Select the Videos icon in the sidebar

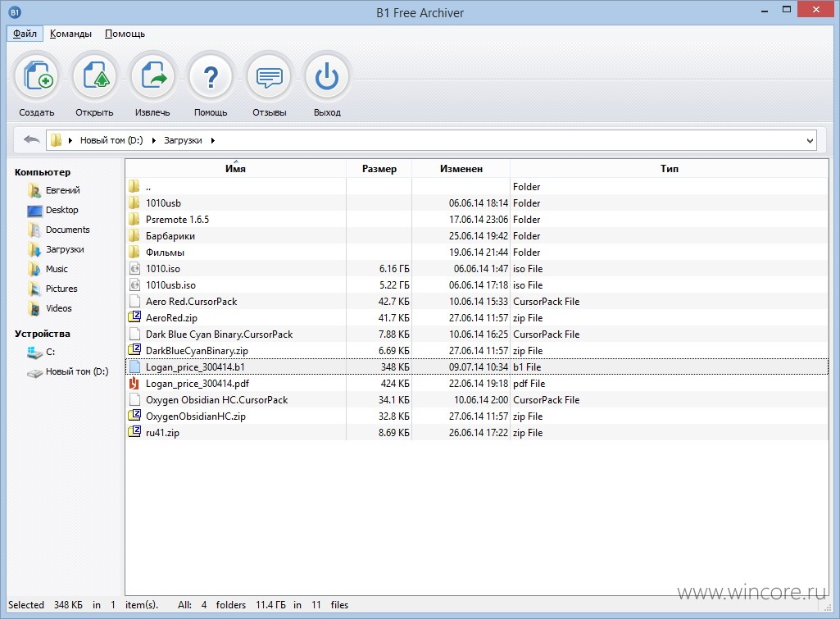[x=34, y=309]
